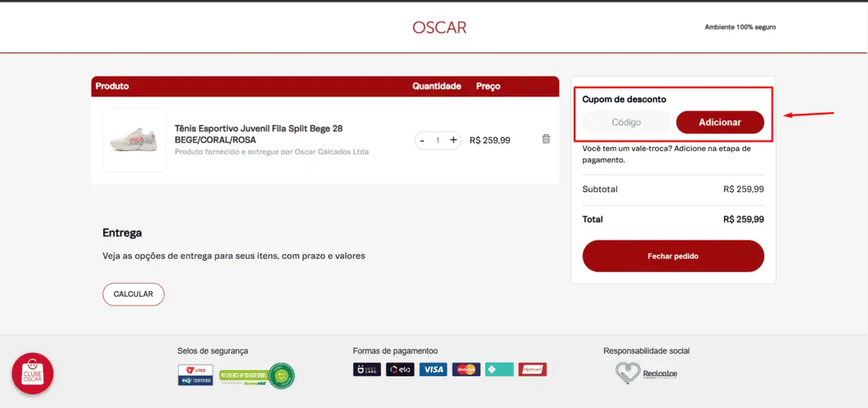Open Tênis Esportivo Juvenil Fila Split product title

click(x=259, y=134)
